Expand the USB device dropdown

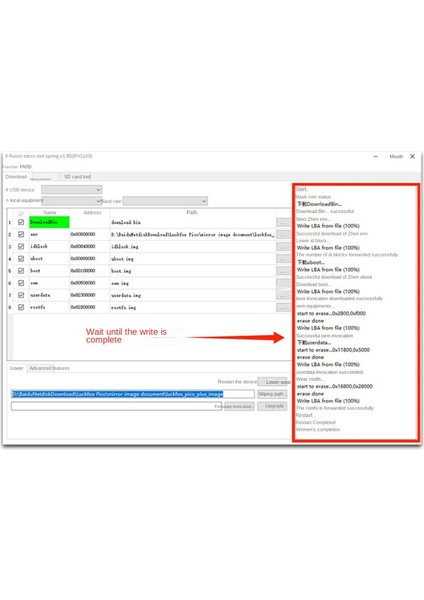click(72, 190)
